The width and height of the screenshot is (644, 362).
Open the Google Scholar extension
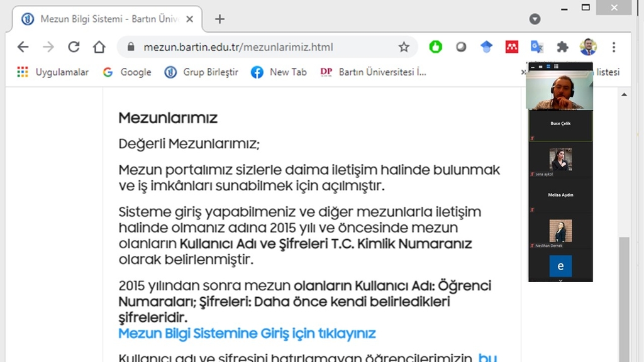point(486,47)
